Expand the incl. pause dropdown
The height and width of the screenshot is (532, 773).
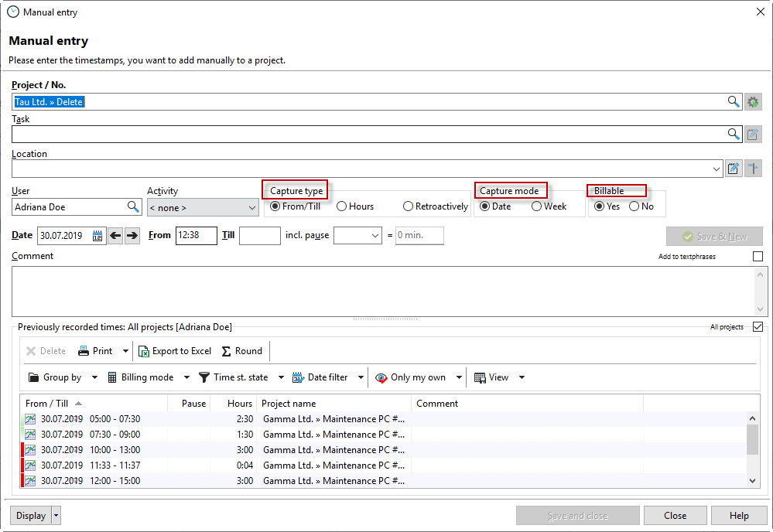coord(357,236)
